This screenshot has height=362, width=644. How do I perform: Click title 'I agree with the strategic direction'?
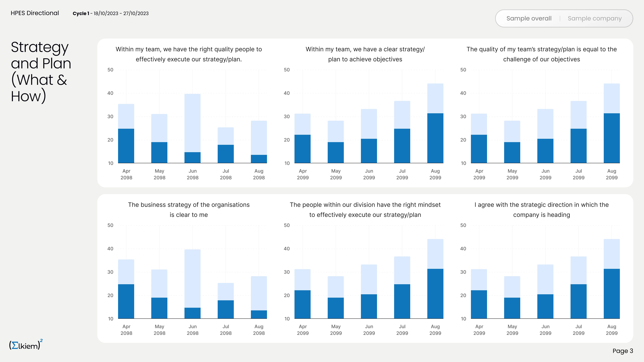click(542, 205)
